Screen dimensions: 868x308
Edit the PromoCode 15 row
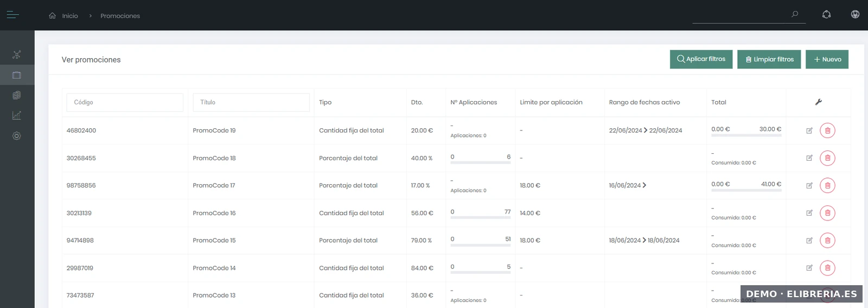(809, 241)
